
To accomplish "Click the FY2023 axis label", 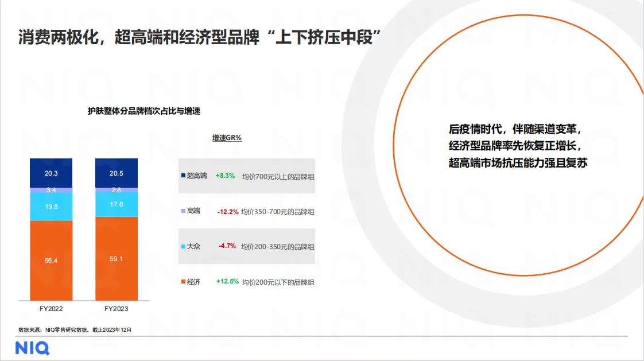I will [x=117, y=309].
